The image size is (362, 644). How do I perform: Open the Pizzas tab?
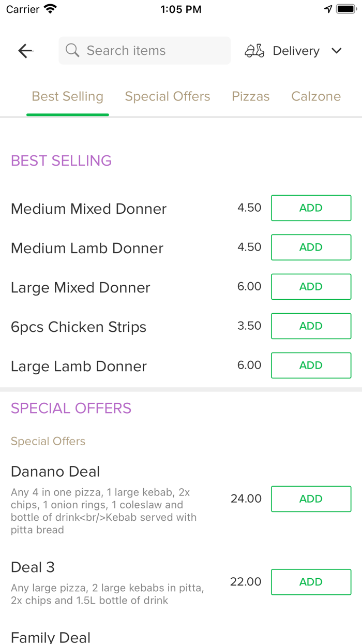point(251,96)
